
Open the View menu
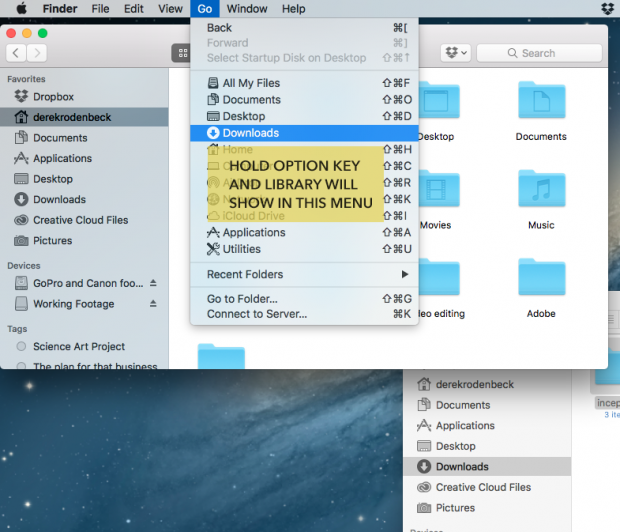pos(170,8)
